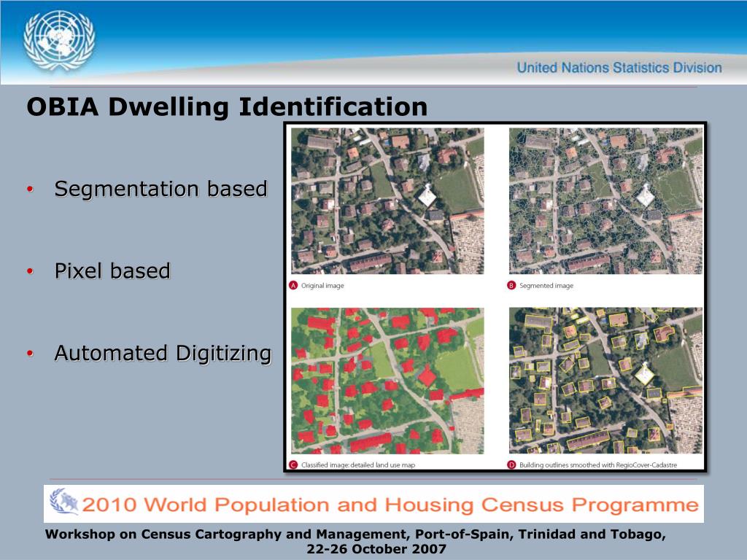Click the 'Automated Digitizing' bullet text
The image size is (747, 560).
pyautogui.click(x=163, y=354)
